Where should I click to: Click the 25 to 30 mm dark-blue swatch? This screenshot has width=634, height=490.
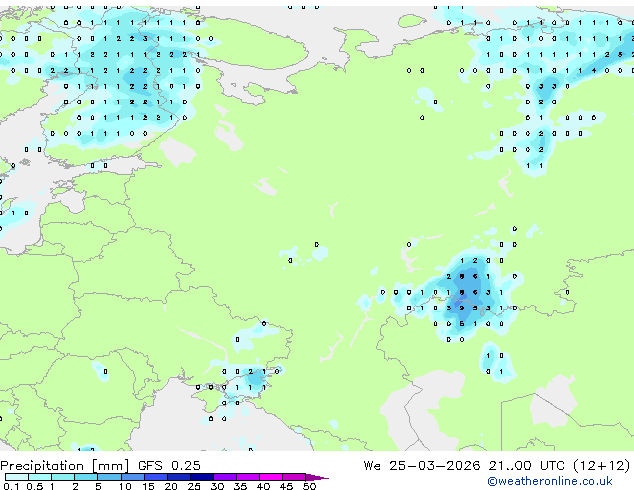(x=202, y=477)
